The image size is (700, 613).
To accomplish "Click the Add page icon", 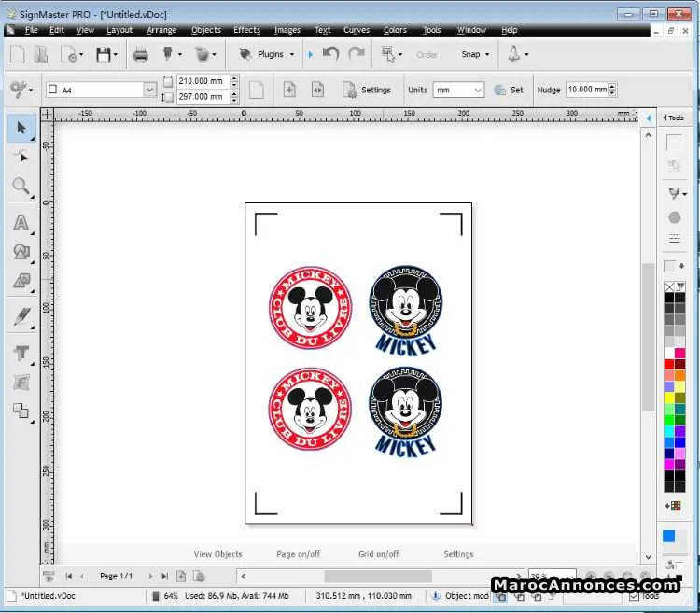I will [x=289, y=90].
